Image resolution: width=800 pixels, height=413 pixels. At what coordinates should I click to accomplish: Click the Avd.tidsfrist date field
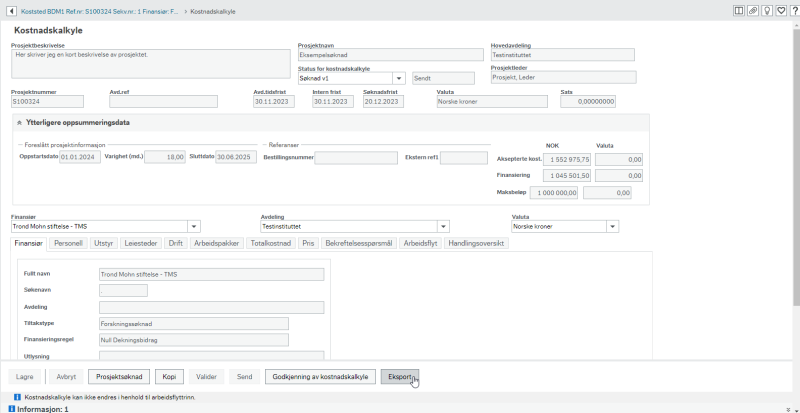tap(273, 102)
